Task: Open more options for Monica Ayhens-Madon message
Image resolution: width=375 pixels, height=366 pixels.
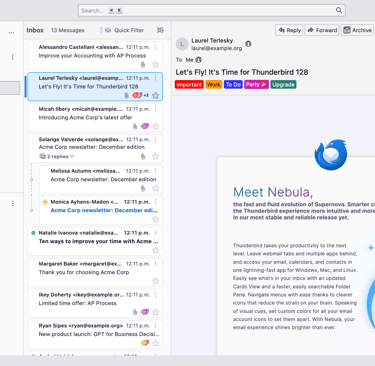Action: coord(156,202)
